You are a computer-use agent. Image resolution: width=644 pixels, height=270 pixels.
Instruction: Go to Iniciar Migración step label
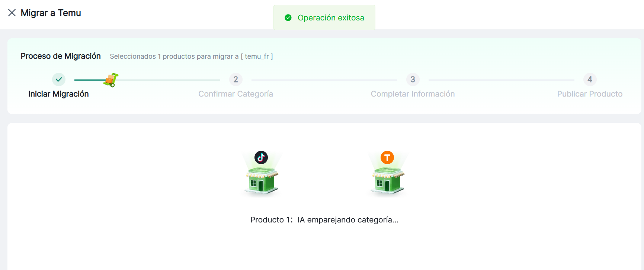pos(58,94)
